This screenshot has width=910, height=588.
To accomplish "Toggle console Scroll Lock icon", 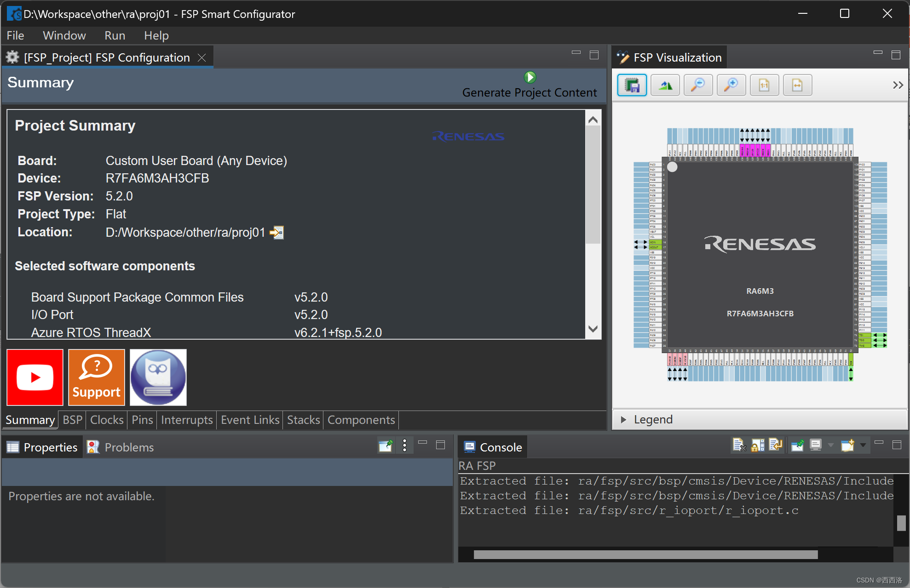I will [x=757, y=445].
